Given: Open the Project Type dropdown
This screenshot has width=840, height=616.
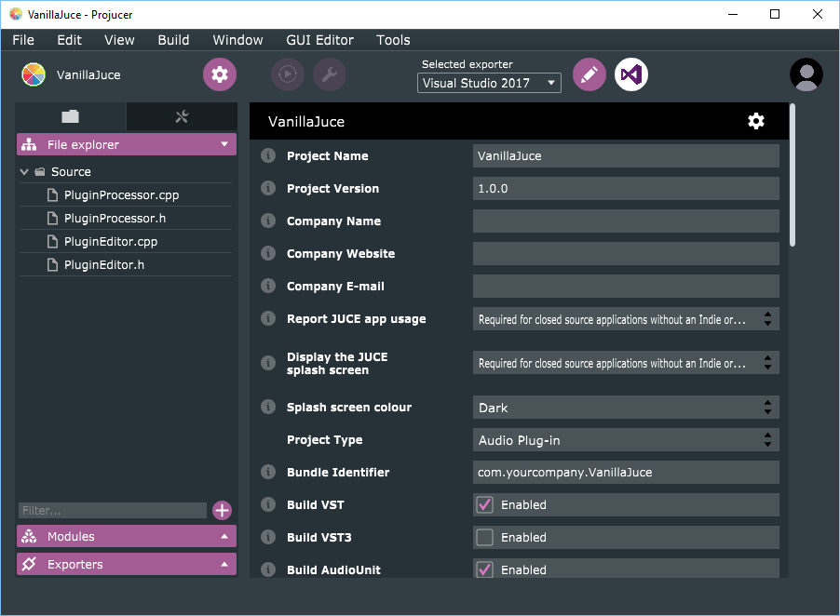Looking at the screenshot, I should [x=626, y=440].
